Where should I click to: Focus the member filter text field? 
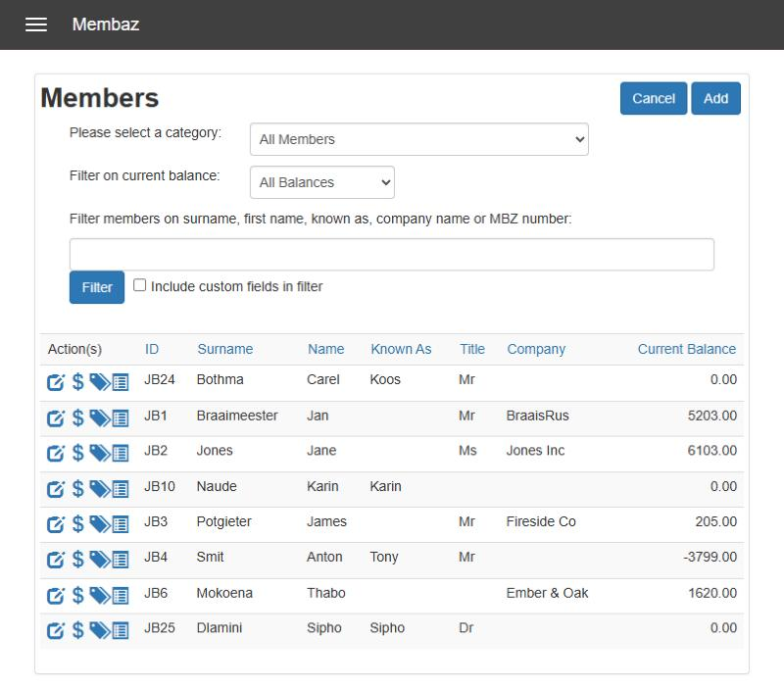[x=391, y=254]
